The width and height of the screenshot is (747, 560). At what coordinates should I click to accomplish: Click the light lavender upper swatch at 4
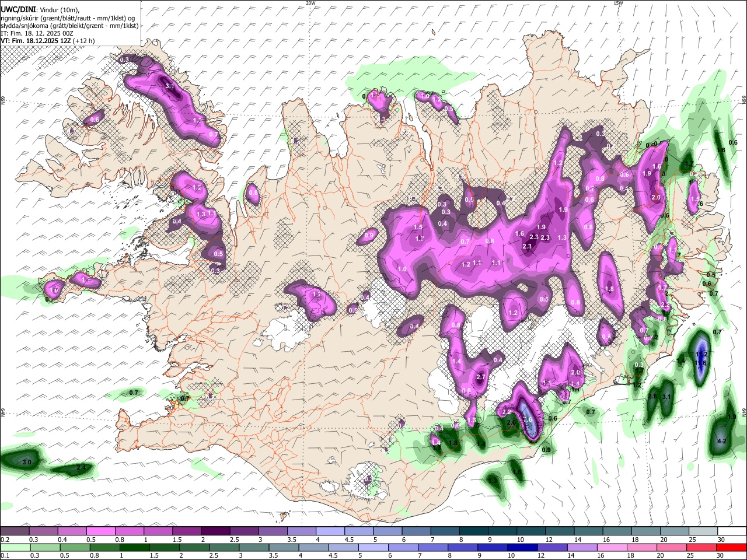[329, 531]
